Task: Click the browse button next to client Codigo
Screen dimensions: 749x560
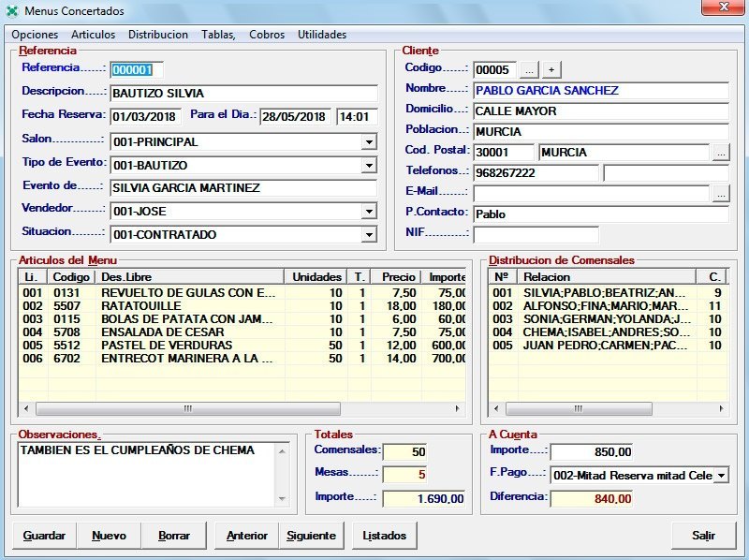Action: point(529,70)
